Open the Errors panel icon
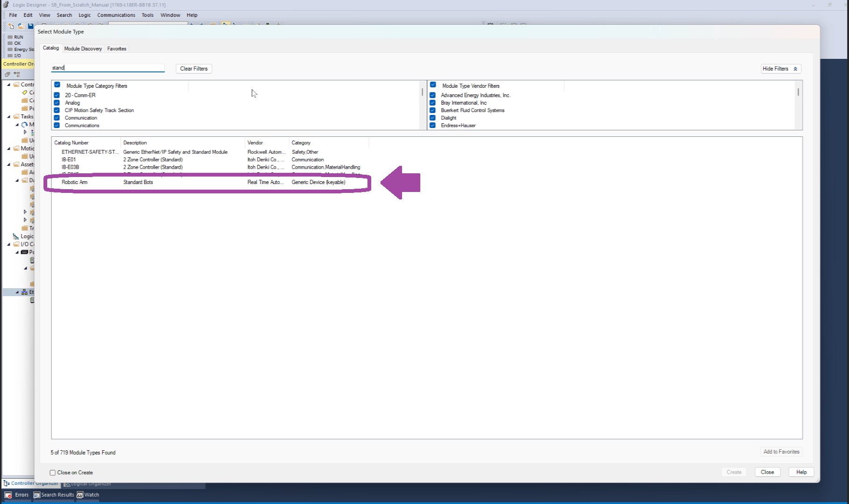This screenshot has width=849, height=504. pyautogui.click(x=8, y=495)
